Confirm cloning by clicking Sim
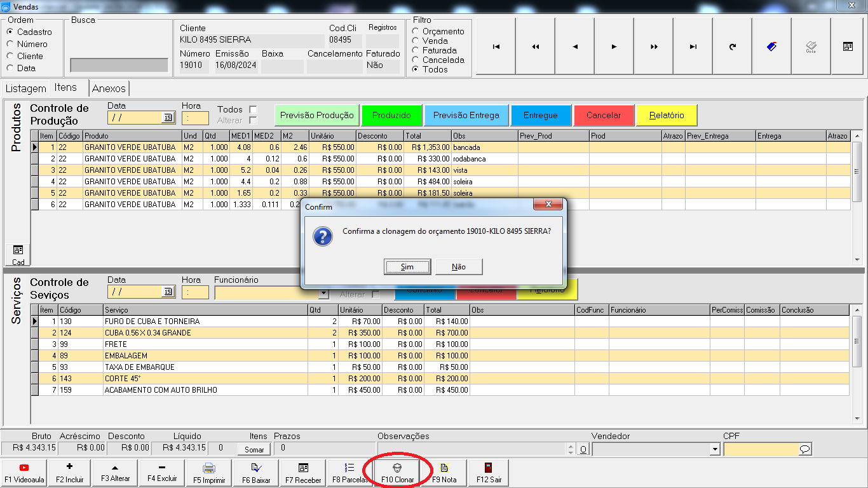The height and width of the screenshot is (488, 868). (407, 267)
